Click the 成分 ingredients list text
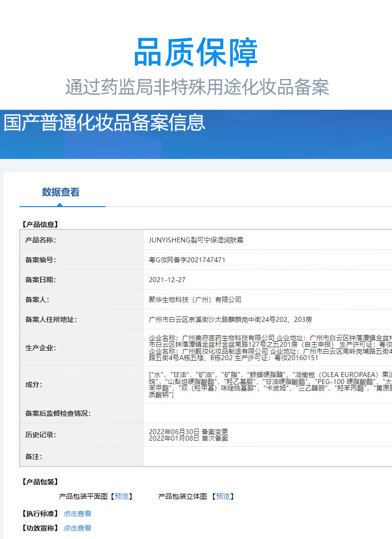 (268, 385)
